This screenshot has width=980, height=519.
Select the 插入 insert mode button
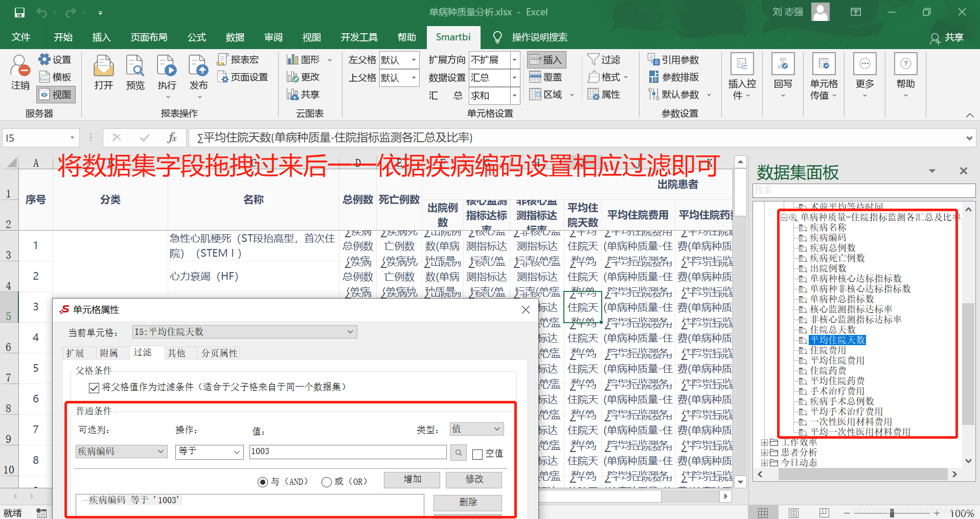tap(545, 60)
